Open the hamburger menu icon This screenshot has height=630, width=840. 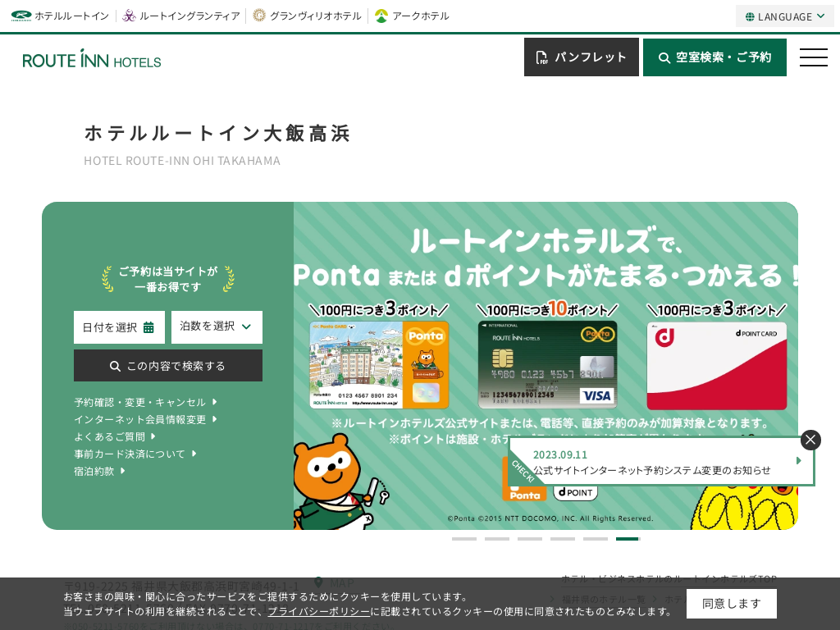813,57
